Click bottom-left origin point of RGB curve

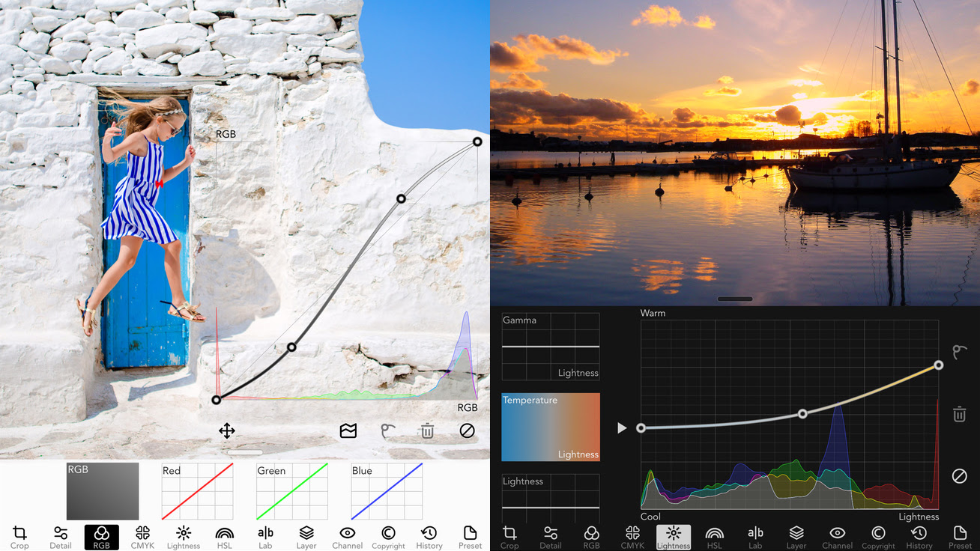pyautogui.click(x=216, y=400)
